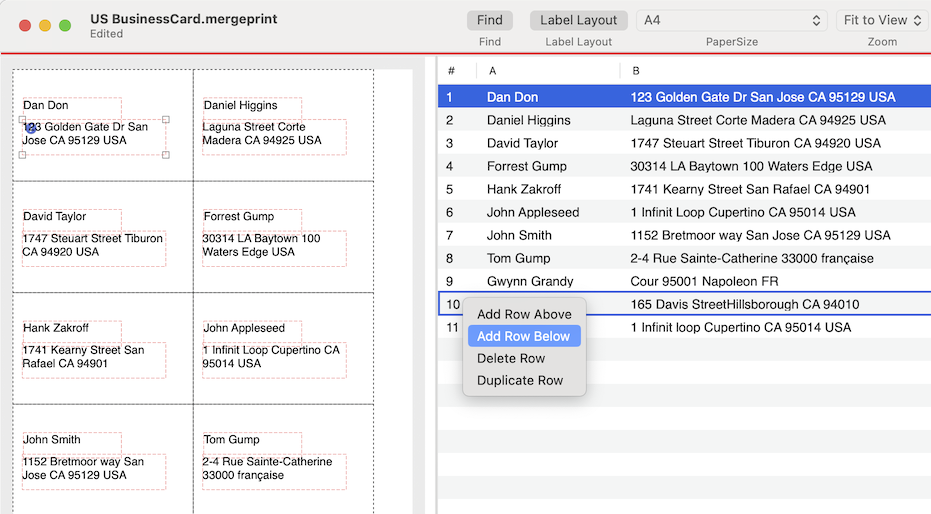
Task: Select Tom Gump name on label preview
Action: 252,443
